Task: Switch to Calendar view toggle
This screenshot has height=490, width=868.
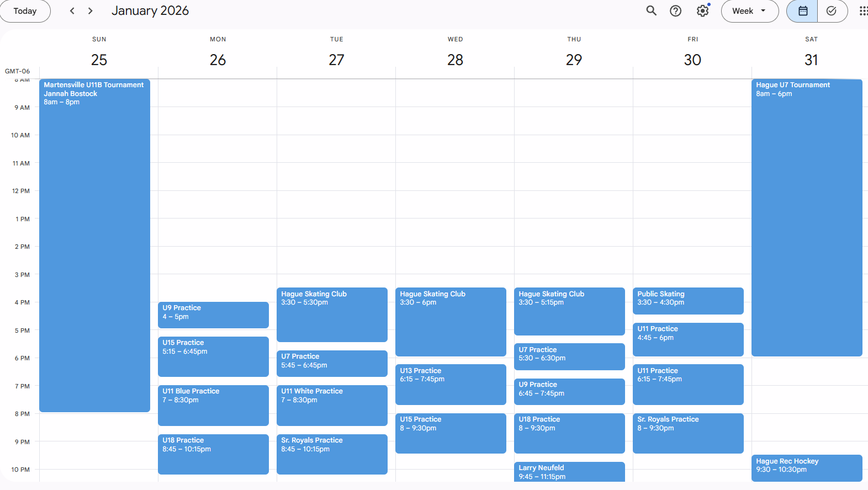Action: [802, 11]
